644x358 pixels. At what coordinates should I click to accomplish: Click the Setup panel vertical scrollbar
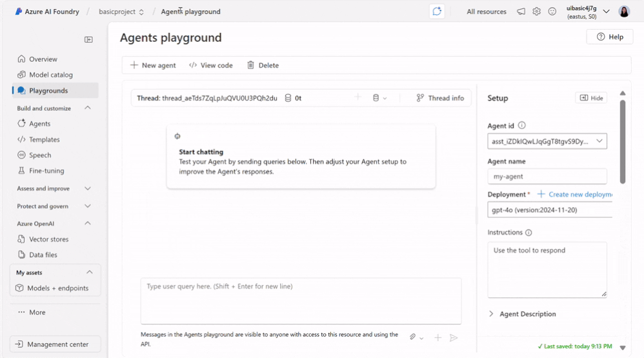tap(623, 142)
